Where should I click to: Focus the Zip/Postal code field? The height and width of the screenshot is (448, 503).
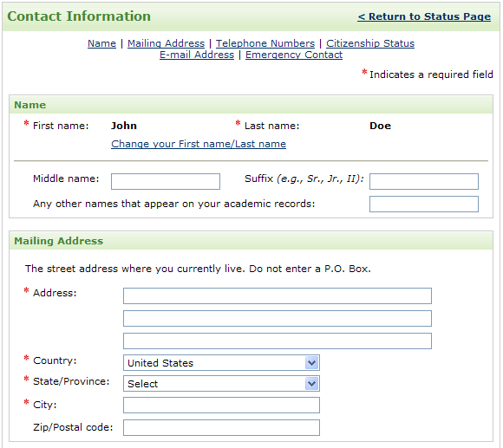click(221, 427)
